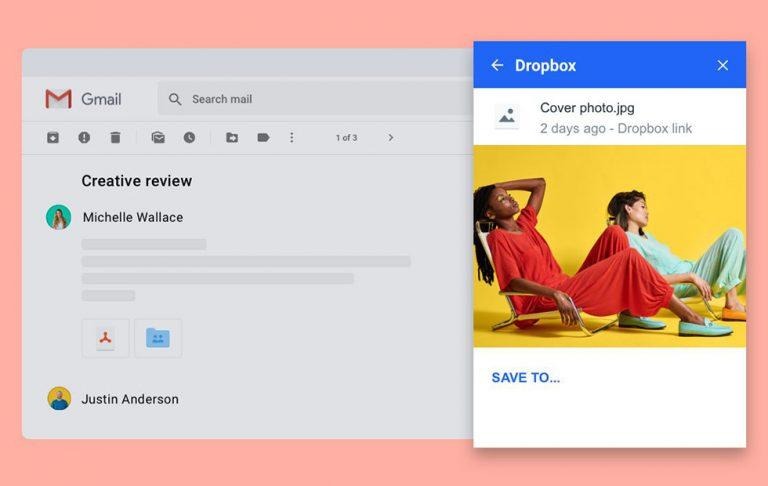Archive the email with archive icon
The height and width of the screenshot is (486, 768).
click(53, 138)
